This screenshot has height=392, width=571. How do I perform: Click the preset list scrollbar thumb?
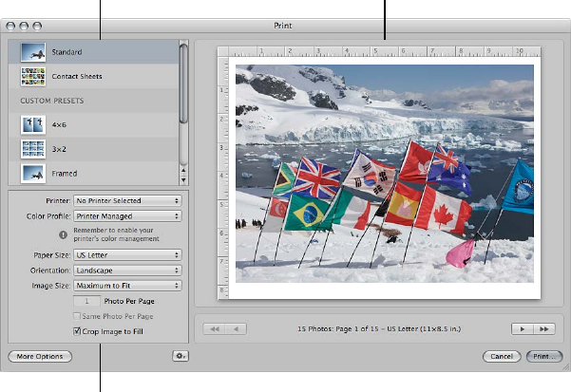[183, 84]
